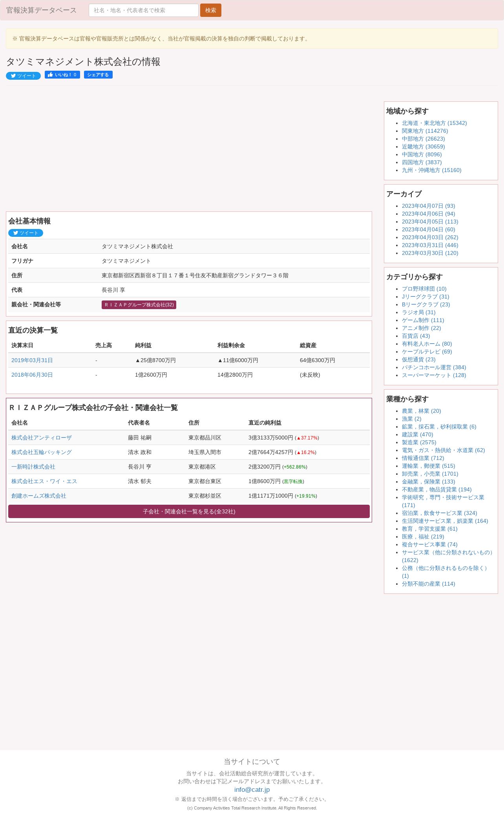Select 四国地方 (3837) region link

click(422, 162)
